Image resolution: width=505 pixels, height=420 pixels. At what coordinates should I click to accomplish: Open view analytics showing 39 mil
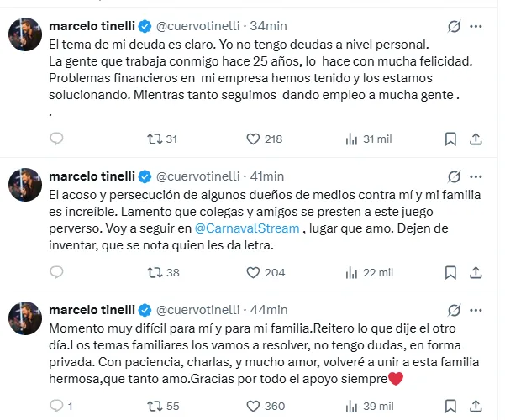[x=369, y=406]
